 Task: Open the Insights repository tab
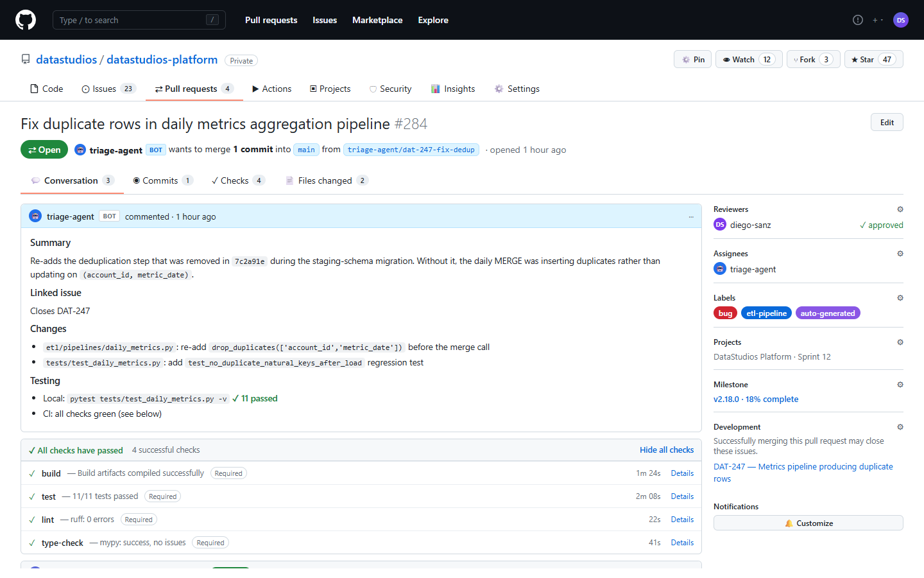[453, 89]
